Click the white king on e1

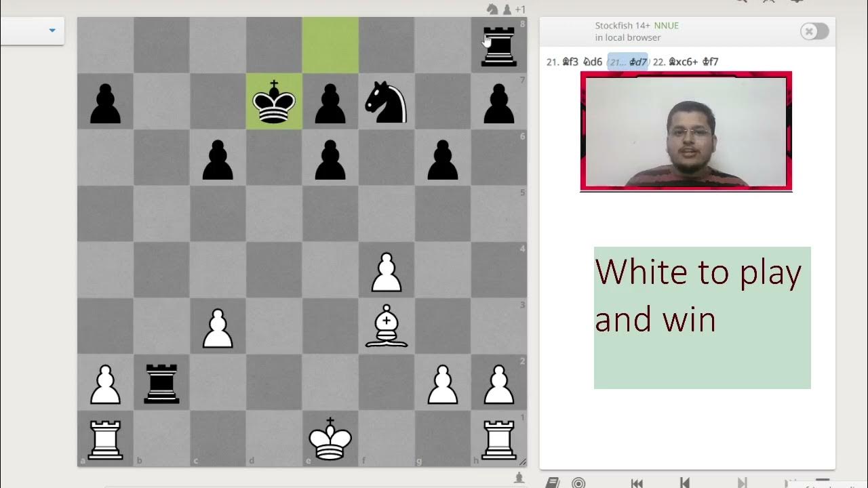(330, 439)
